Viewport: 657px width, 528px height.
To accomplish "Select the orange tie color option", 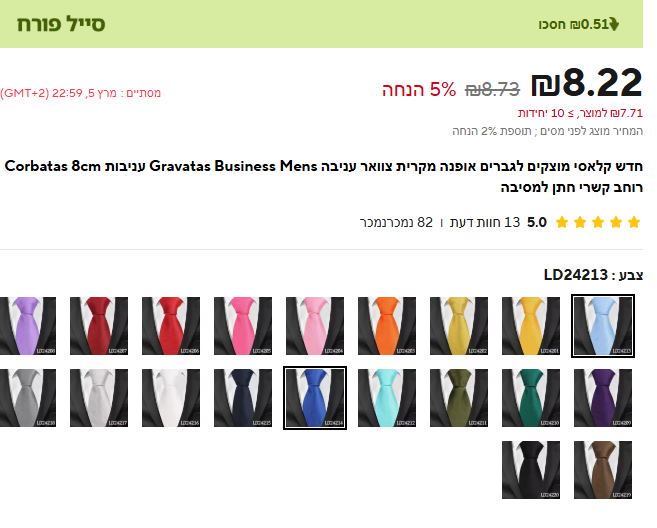I will point(387,326).
